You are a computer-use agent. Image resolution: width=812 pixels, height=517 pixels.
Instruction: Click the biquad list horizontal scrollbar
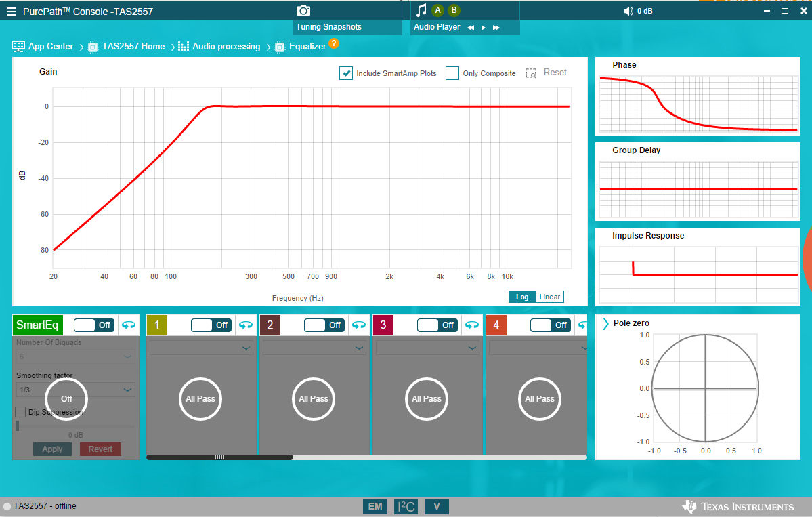[219, 457]
